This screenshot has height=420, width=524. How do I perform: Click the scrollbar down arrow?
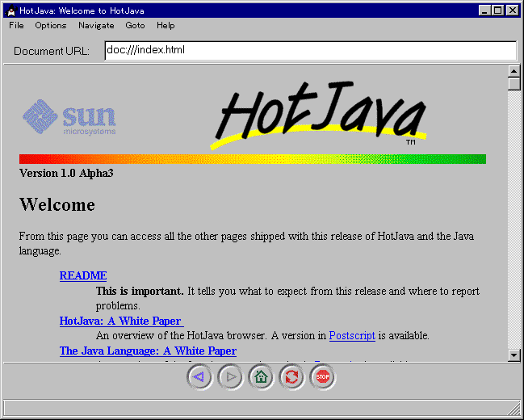[x=514, y=355]
